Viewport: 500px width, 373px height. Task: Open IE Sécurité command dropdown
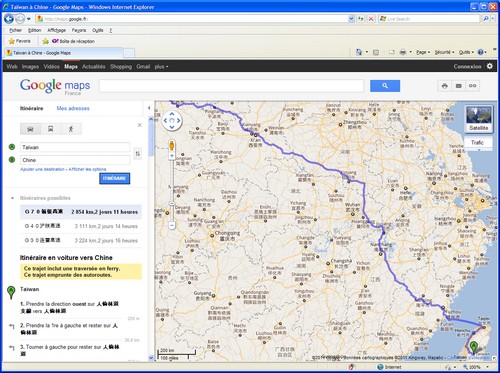pyautogui.click(x=444, y=52)
